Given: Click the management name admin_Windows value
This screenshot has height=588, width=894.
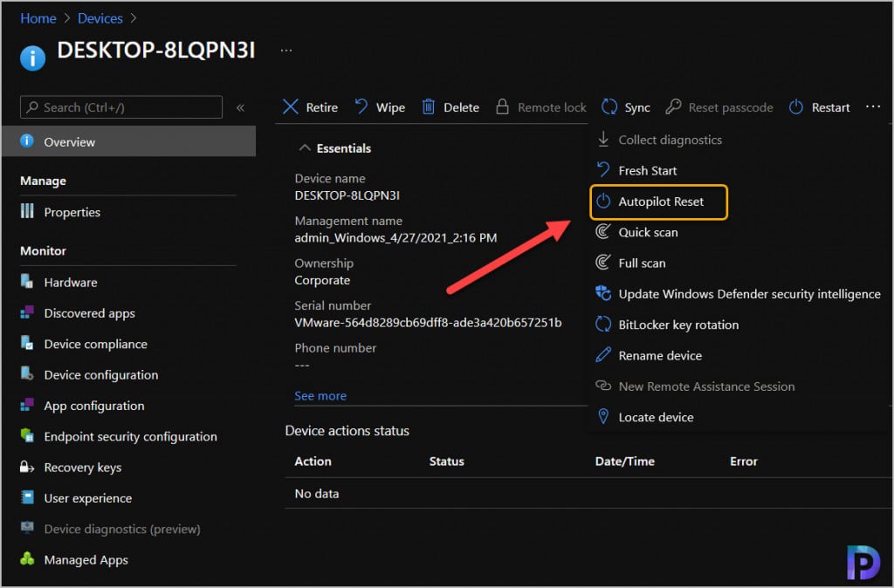Looking at the screenshot, I should [395, 237].
